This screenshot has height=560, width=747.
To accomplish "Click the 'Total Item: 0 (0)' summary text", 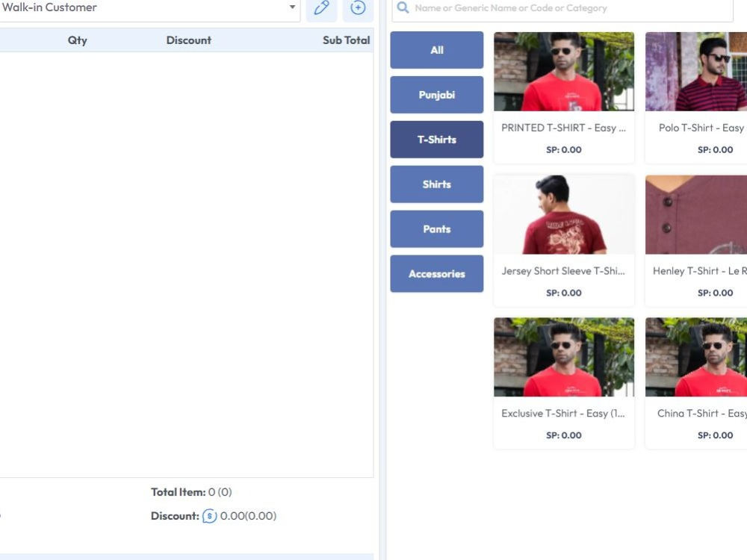I will (191, 492).
